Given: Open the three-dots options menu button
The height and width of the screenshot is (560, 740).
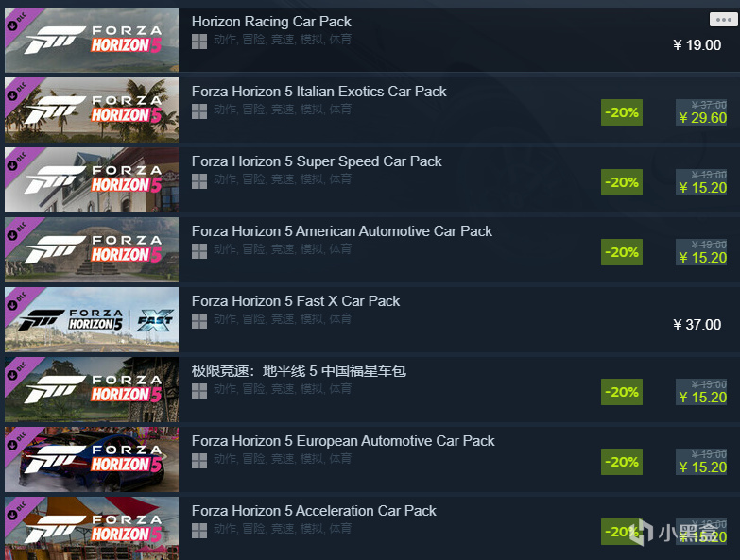Looking at the screenshot, I should click(x=723, y=19).
